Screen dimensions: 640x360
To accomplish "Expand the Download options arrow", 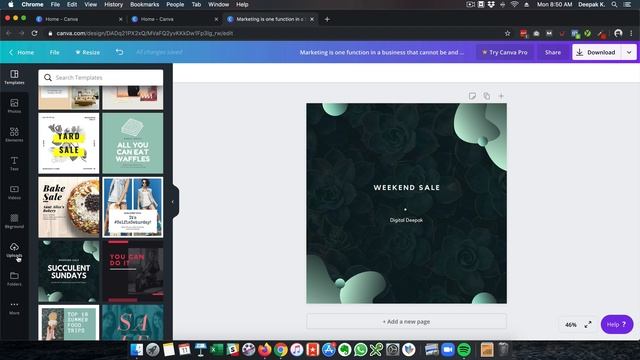I will [629, 52].
